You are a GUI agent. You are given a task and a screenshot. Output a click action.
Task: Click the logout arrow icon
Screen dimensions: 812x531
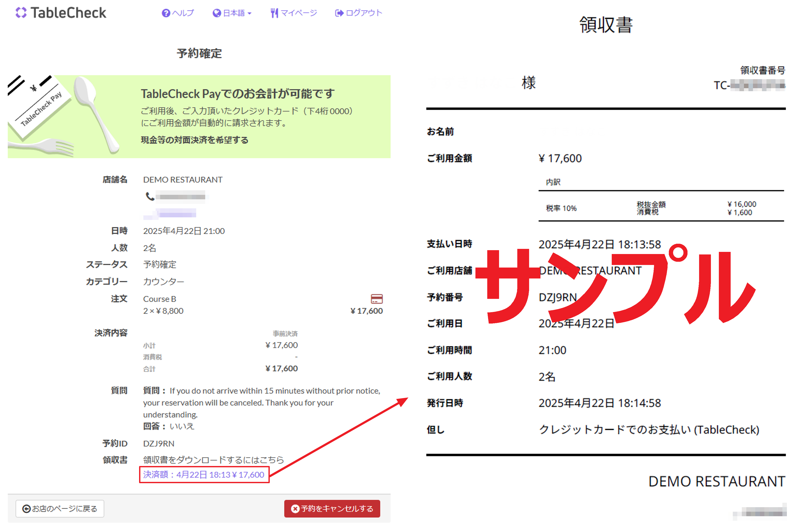[x=339, y=13]
